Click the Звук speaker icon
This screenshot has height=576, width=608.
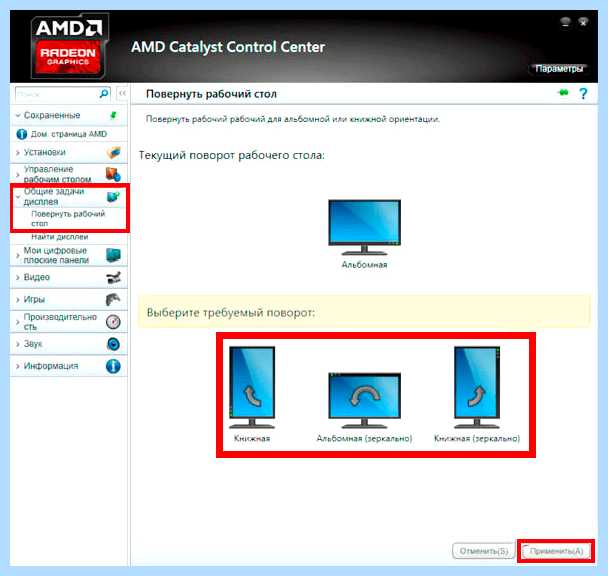pos(113,344)
